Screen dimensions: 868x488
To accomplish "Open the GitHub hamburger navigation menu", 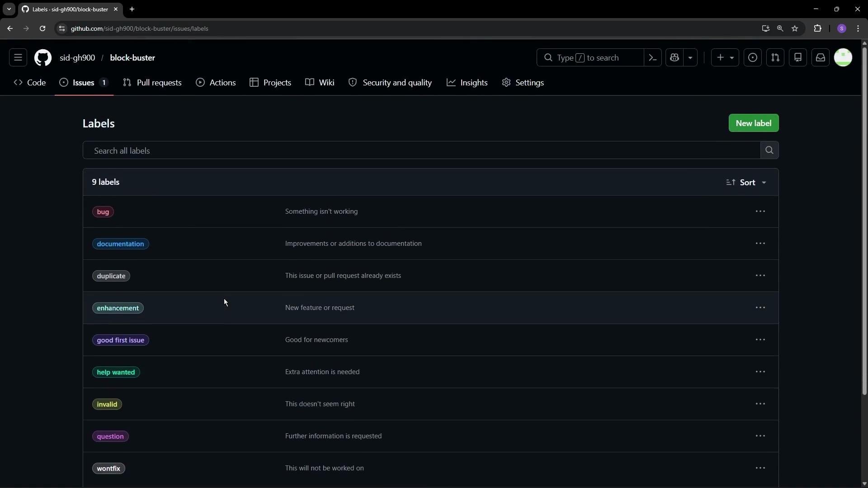I will pos(18,58).
